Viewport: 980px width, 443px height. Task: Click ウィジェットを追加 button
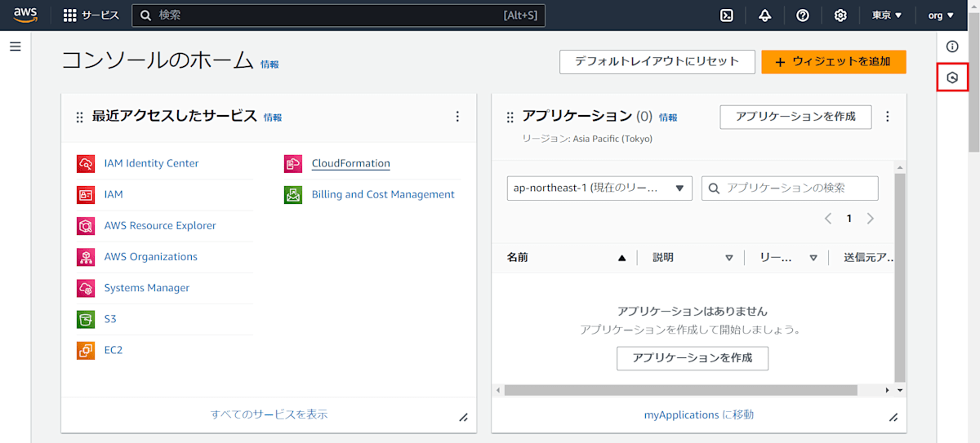[834, 61]
